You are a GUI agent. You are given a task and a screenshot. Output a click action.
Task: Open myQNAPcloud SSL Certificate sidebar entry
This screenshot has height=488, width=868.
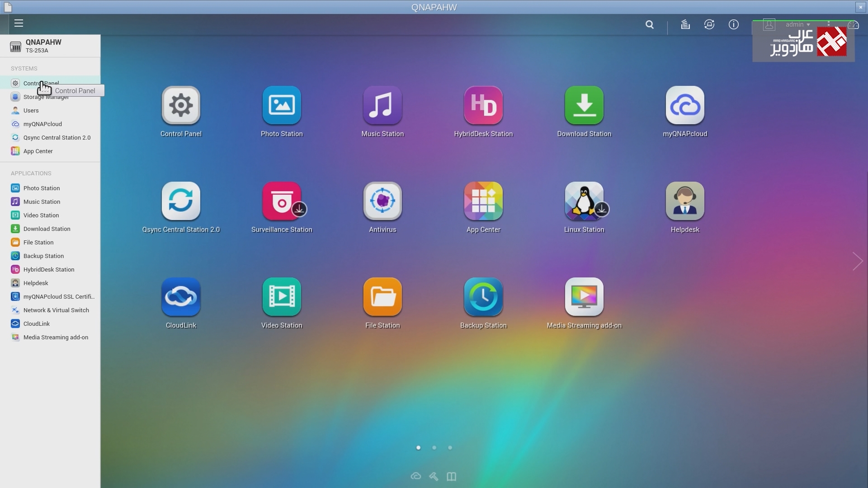[x=50, y=296]
